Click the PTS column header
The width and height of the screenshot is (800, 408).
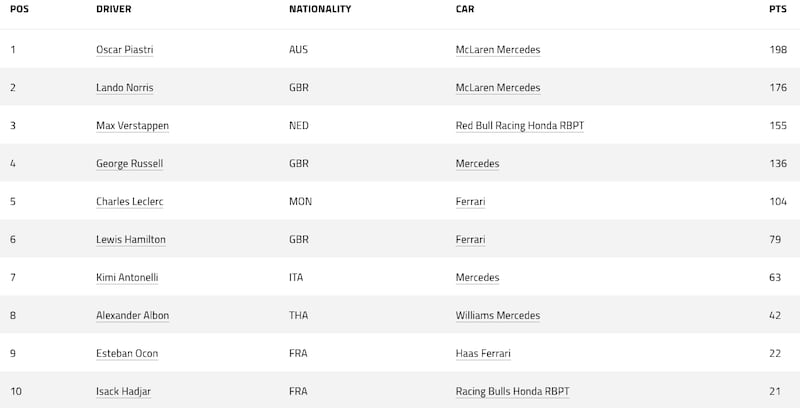coord(778,9)
